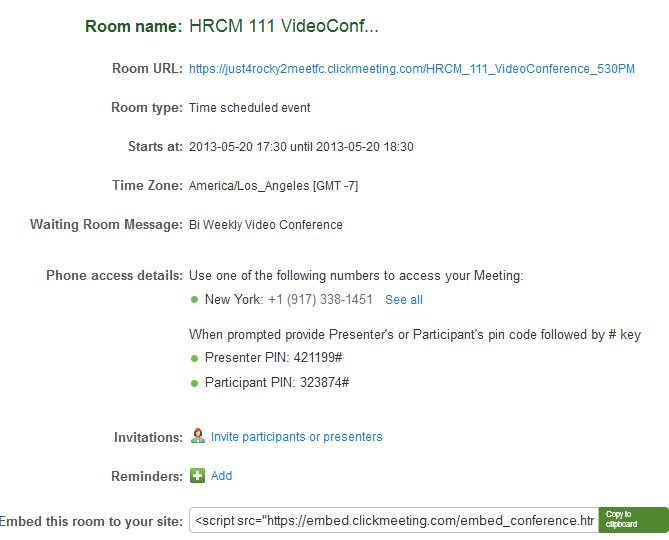
Task: Click the Time scheduled event room type
Action: [250, 107]
